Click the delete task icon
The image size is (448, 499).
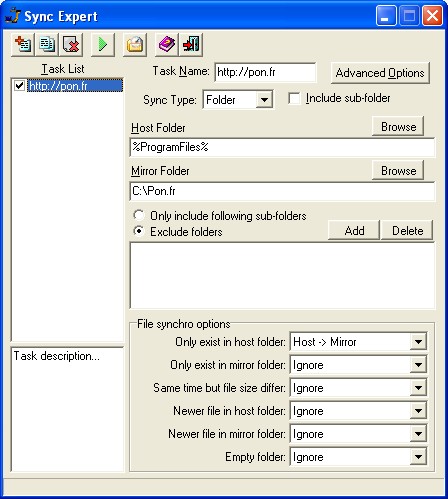pos(71,44)
